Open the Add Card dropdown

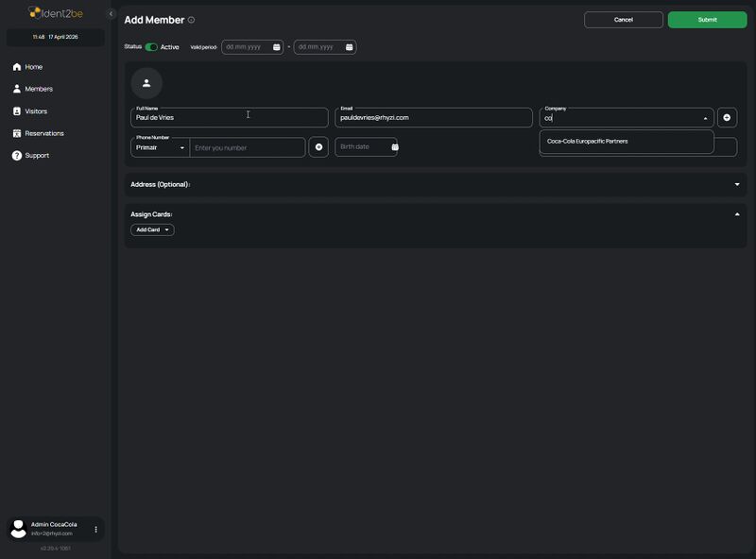click(x=152, y=229)
